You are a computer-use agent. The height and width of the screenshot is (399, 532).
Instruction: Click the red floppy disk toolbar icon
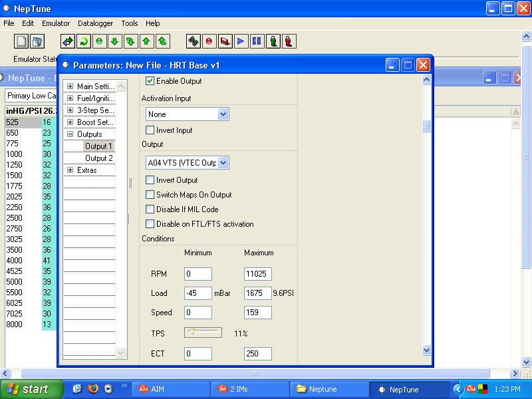pyautogui.click(x=225, y=41)
